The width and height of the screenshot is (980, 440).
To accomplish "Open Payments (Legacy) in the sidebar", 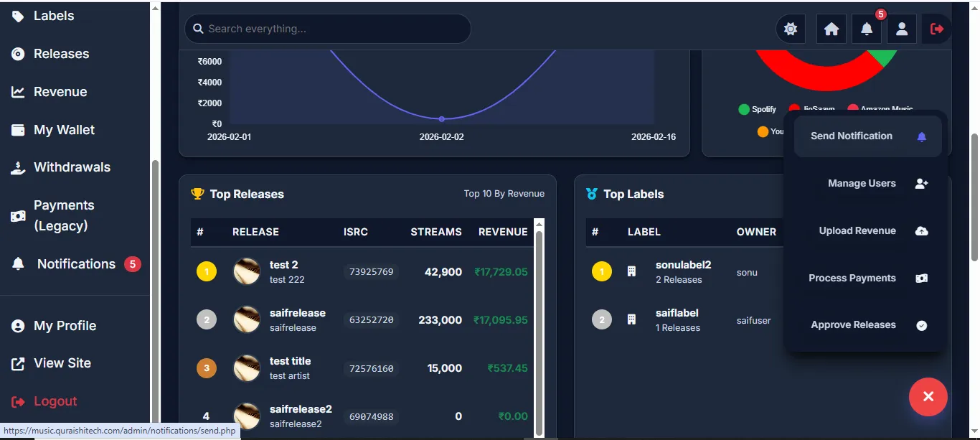I will (x=64, y=215).
